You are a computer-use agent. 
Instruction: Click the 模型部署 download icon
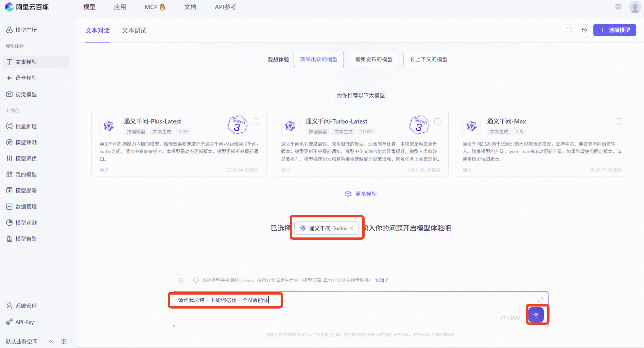click(x=9, y=190)
